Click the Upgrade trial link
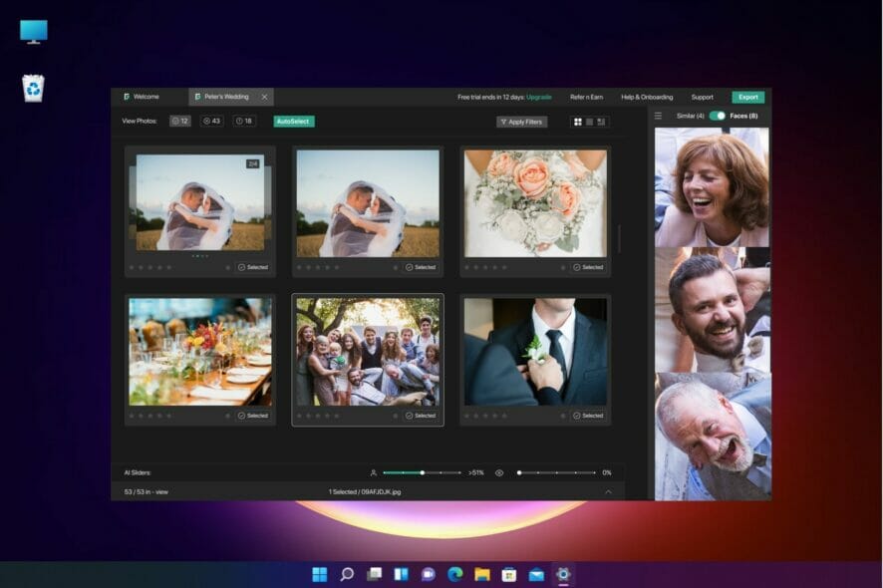The width and height of the screenshot is (883, 588). click(x=538, y=97)
